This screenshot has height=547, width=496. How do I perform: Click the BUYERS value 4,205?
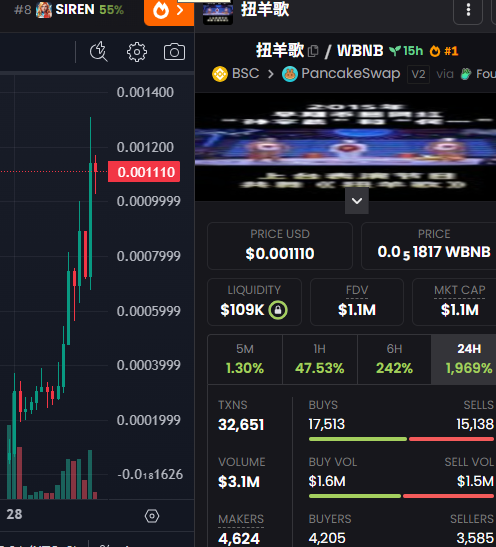point(327,539)
